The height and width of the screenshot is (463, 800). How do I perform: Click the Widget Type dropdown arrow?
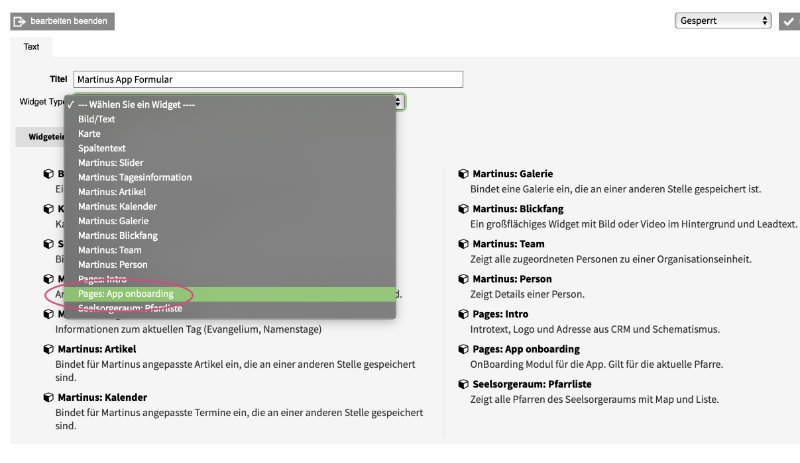[398, 102]
